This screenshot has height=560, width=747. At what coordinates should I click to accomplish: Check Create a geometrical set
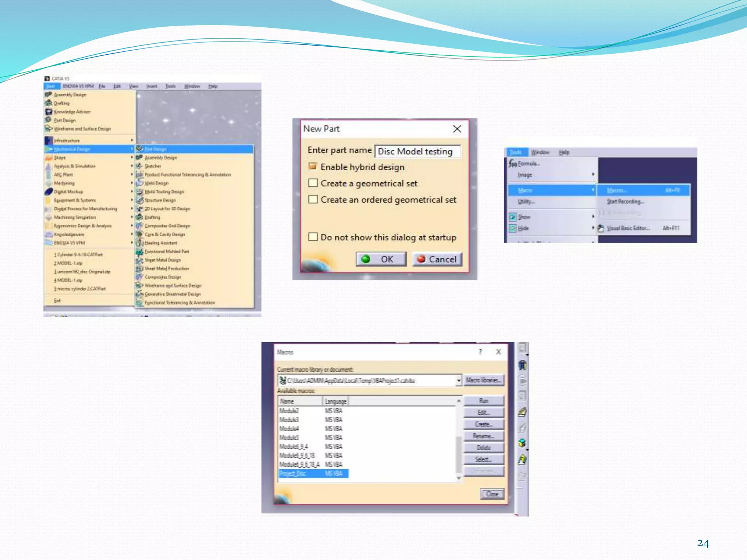(313, 183)
